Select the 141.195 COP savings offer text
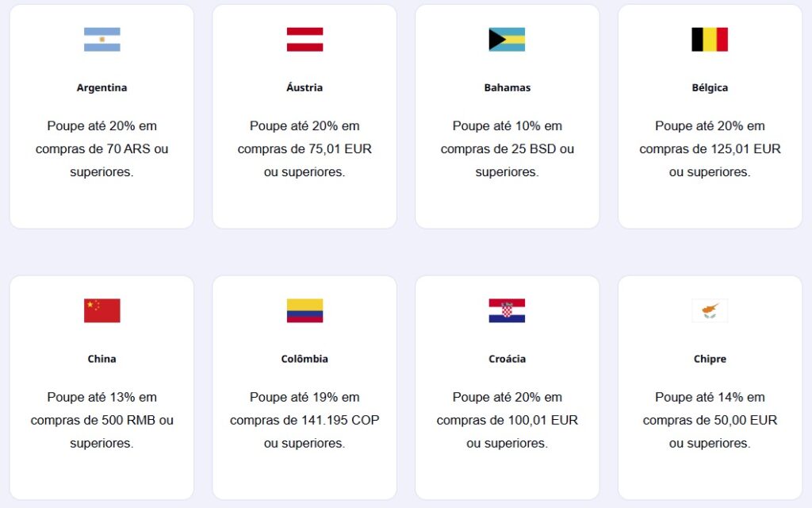The image size is (812, 508). 304,420
